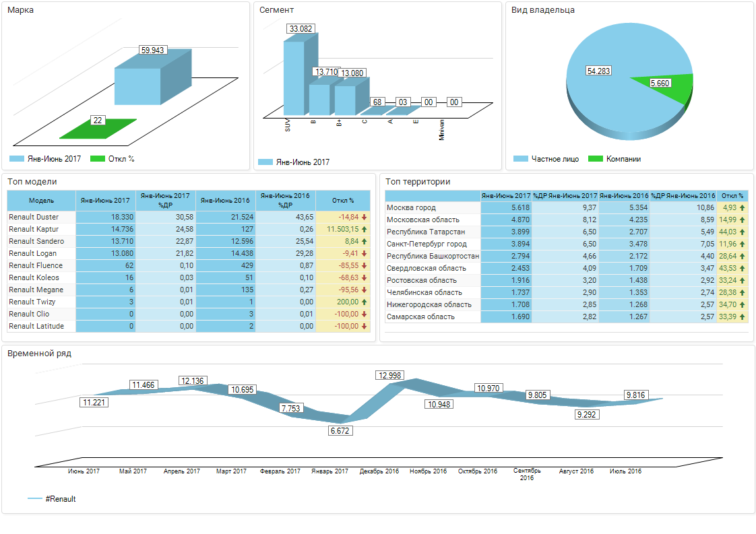The width and height of the screenshot is (756, 534).
Task: Click up arrow beside 11,96 for Санкт-Петербург город
Action: (742, 244)
